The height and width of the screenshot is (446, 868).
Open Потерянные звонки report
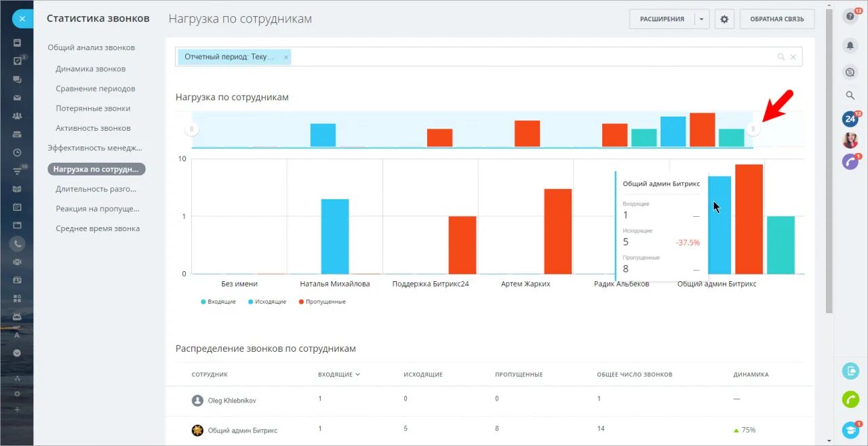(x=93, y=108)
